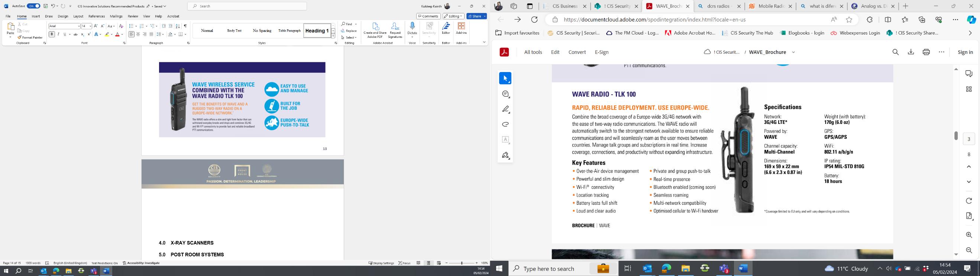Open CIS Security The Hub bookmark
The width and height of the screenshot is (980, 276).
[747, 33]
